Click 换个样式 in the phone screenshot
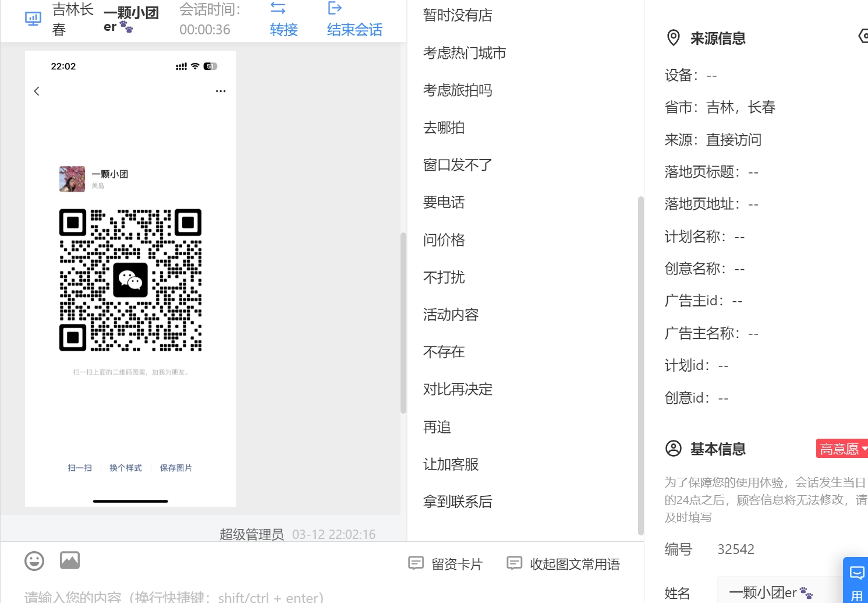868x603 pixels. [126, 468]
